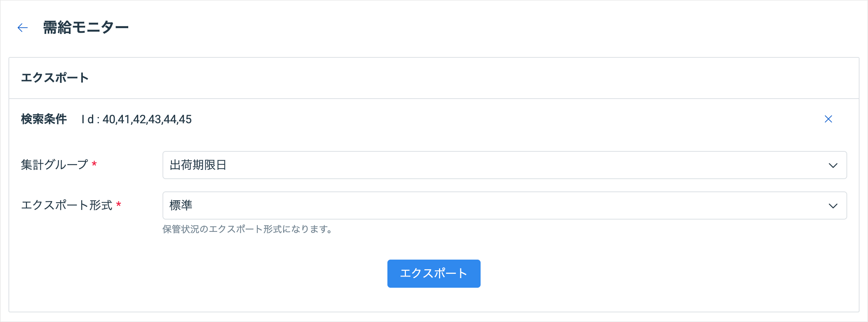
Task: Click the 集計グループ field label
Action: click(x=55, y=165)
